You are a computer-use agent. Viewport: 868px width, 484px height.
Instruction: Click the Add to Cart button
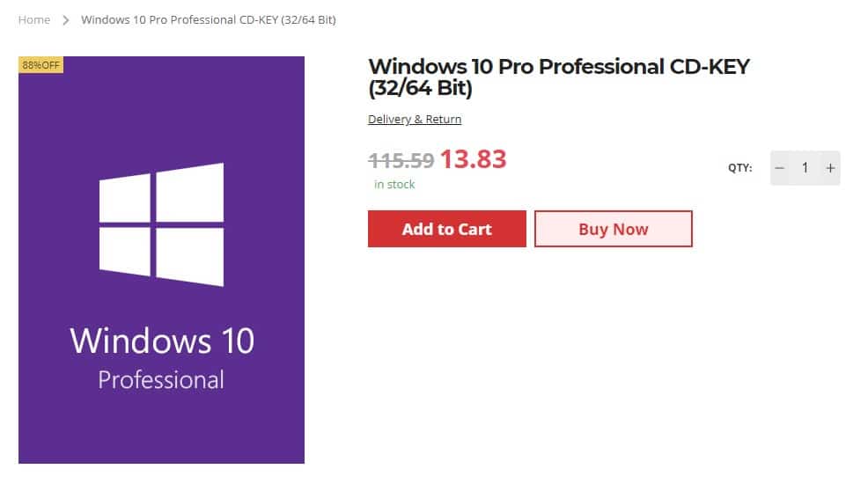[446, 229]
